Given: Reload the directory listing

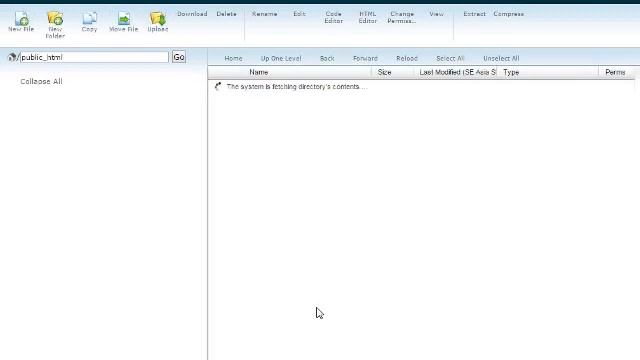Looking at the screenshot, I should pyautogui.click(x=407, y=58).
